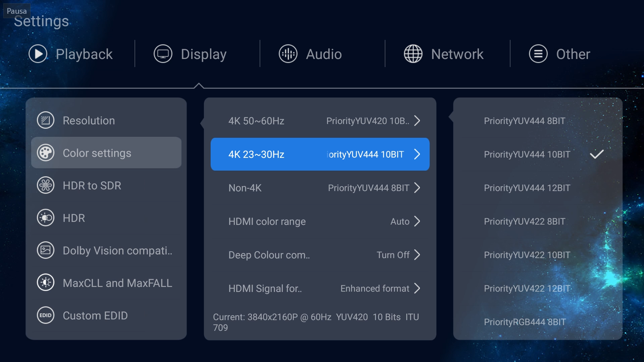Click the Color settings palette icon
Image resolution: width=644 pixels, height=362 pixels.
pyautogui.click(x=46, y=153)
